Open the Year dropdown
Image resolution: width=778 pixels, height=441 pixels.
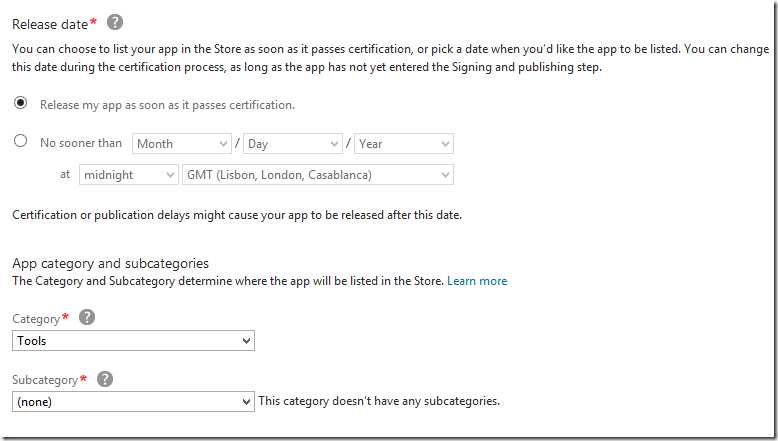click(404, 144)
